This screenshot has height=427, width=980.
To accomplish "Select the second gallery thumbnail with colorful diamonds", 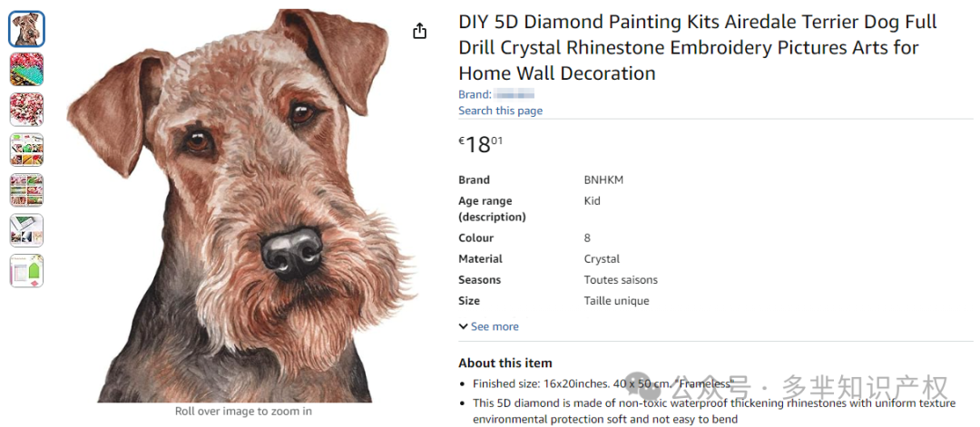I will coord(26,70).
